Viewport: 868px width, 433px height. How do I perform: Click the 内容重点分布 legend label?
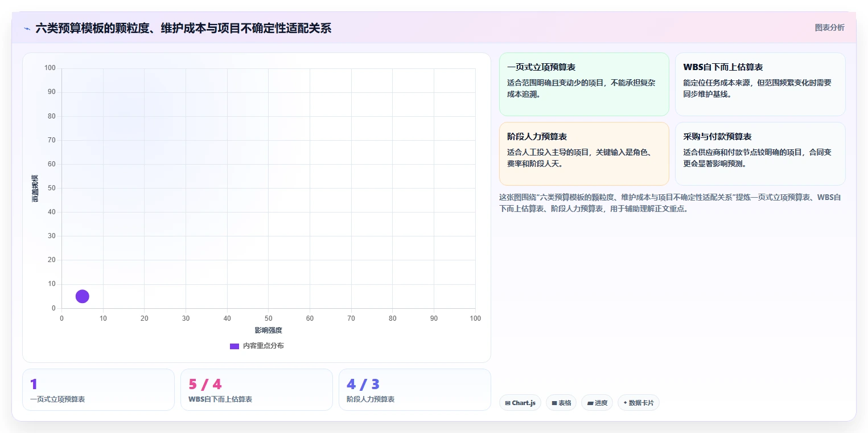pos(263,346)
